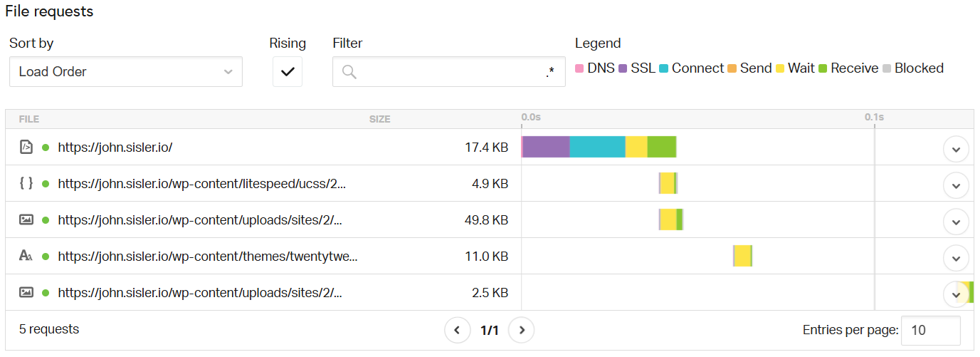Toggle the Rising checkbox
The width and height of the screenshot is (980, 357).
click(288, 72)
